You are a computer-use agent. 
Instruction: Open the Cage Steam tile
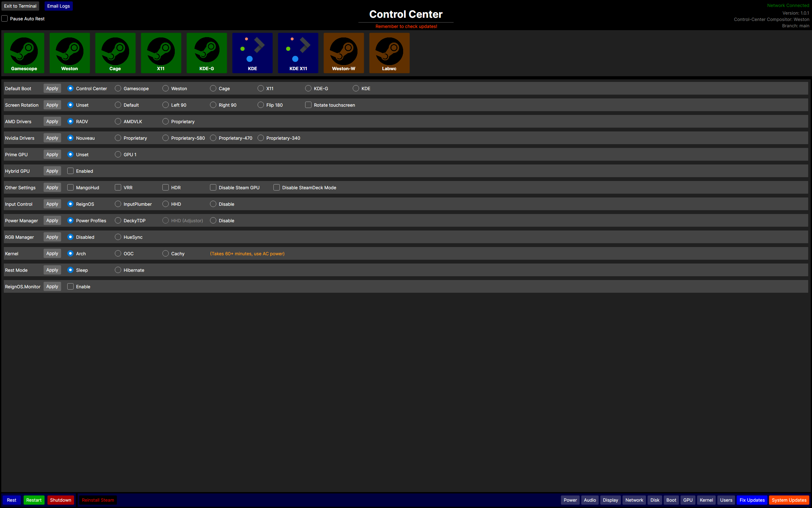[115, 53]
